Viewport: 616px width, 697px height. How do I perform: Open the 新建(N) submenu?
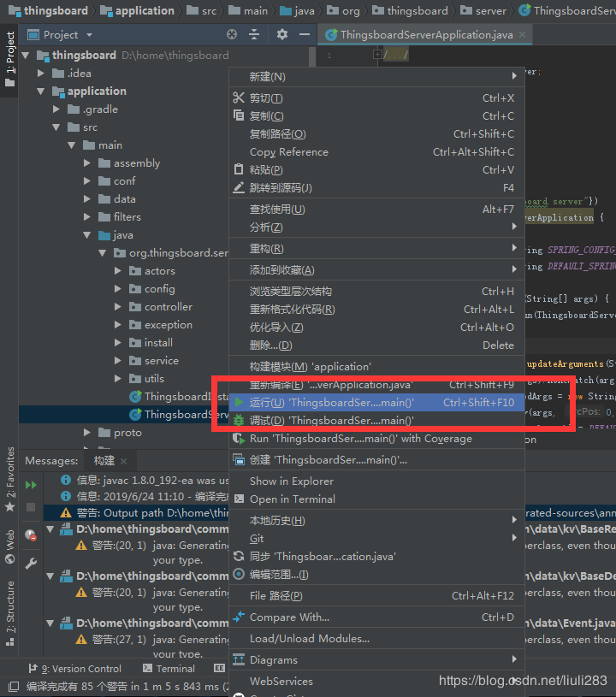[x=376, y=76]
